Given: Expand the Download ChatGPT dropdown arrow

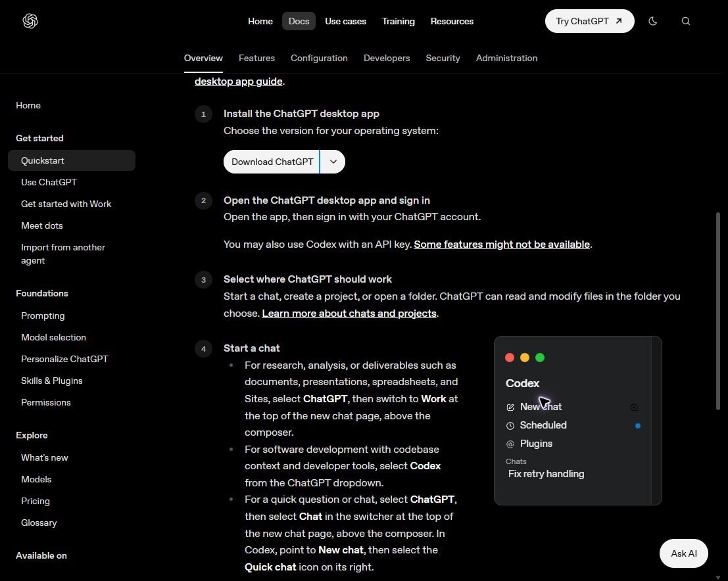Looking at the screenshot, I should pyautogui.click(x=333, y=162).
